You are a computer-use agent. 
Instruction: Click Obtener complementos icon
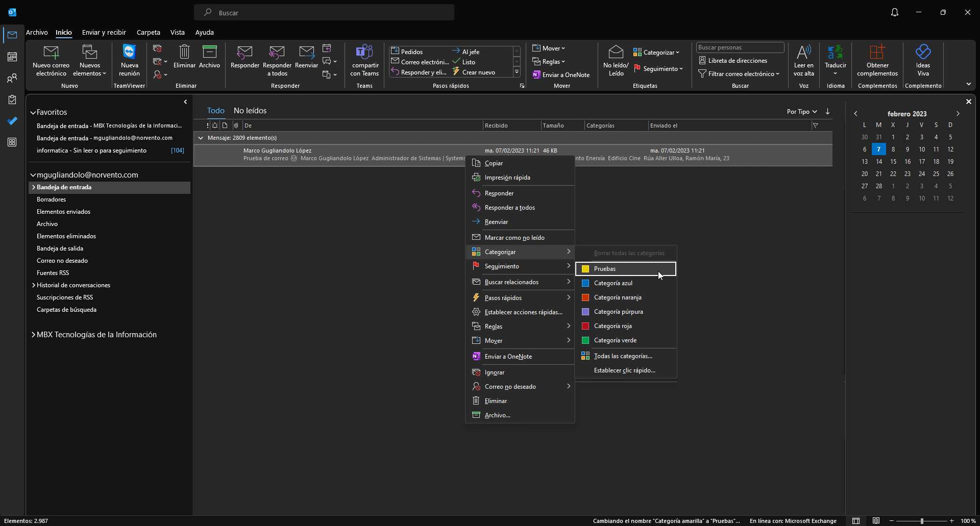pos(877,52)
